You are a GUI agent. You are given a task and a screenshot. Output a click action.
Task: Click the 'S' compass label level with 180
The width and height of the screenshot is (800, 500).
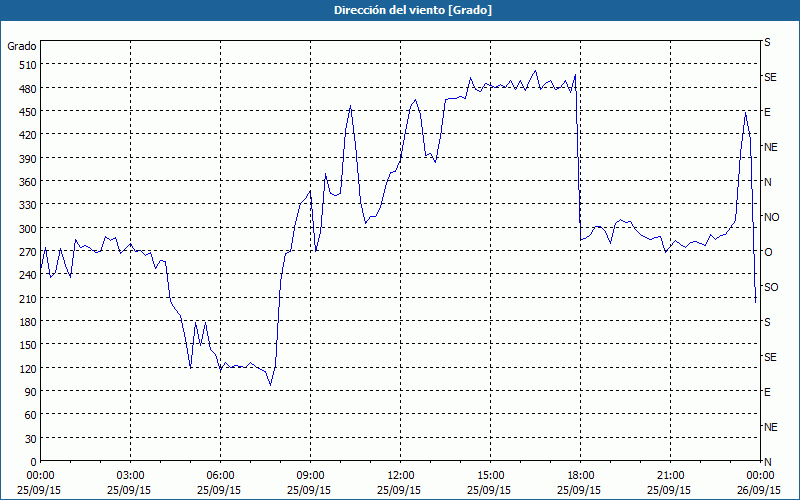tap(767, 322)
